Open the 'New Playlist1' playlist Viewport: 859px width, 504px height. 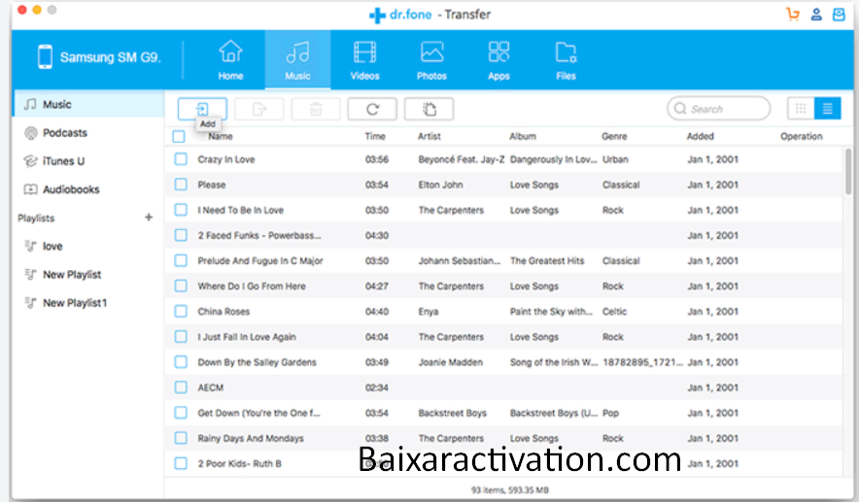click(x=88, y=303)
